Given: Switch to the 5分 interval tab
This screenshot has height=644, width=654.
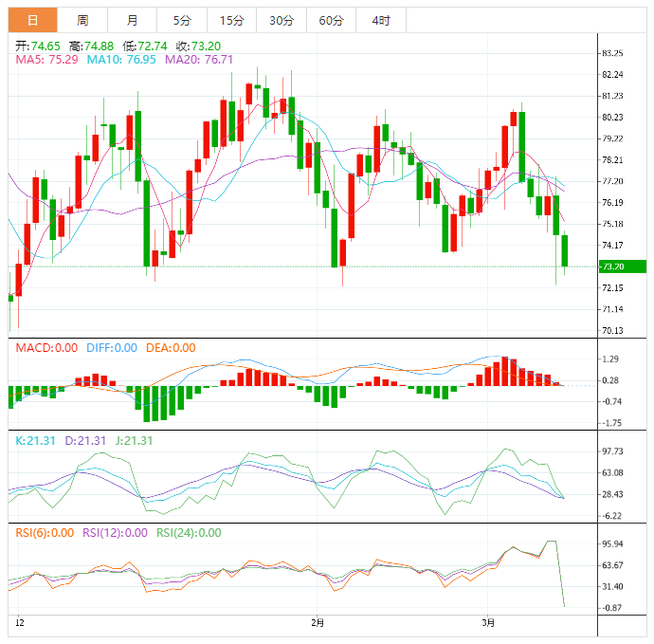Looking at the screenshot, I should click(x=181, y=20).
